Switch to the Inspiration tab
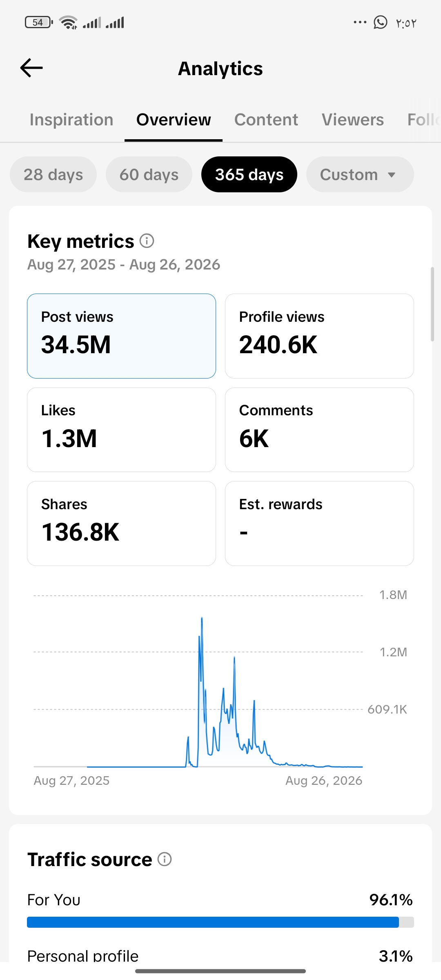The image size is (441, 980). pyautogui.click(x=71, y=120)
